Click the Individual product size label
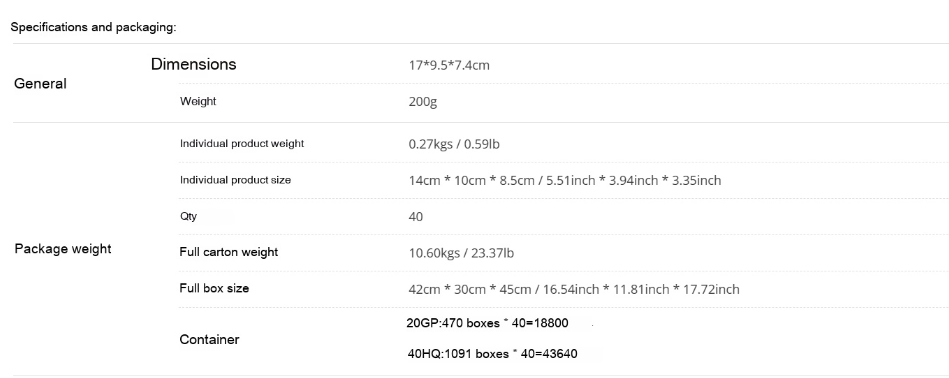The image size is (949, 378). [x=235, y=180]
